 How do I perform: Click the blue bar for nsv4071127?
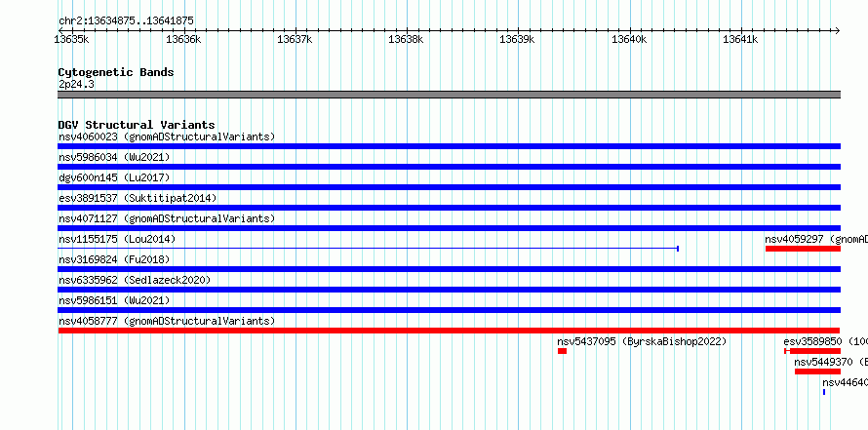click(x=449, y=228)
